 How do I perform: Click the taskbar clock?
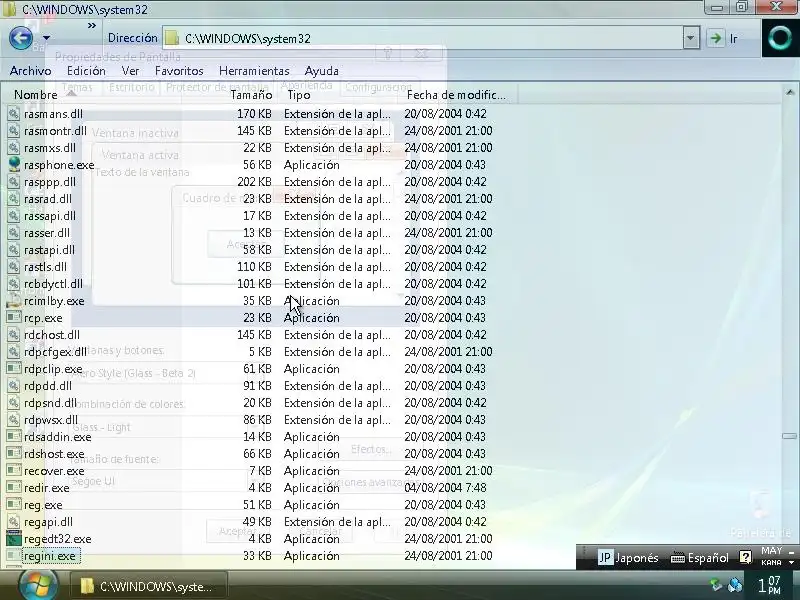(768, 585)
